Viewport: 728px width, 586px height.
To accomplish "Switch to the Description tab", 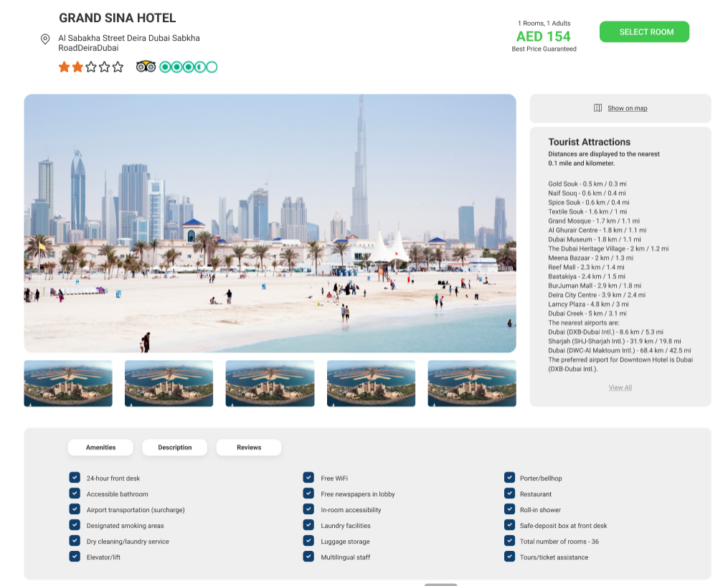I will pyautogui.click(x=175, y=448).
